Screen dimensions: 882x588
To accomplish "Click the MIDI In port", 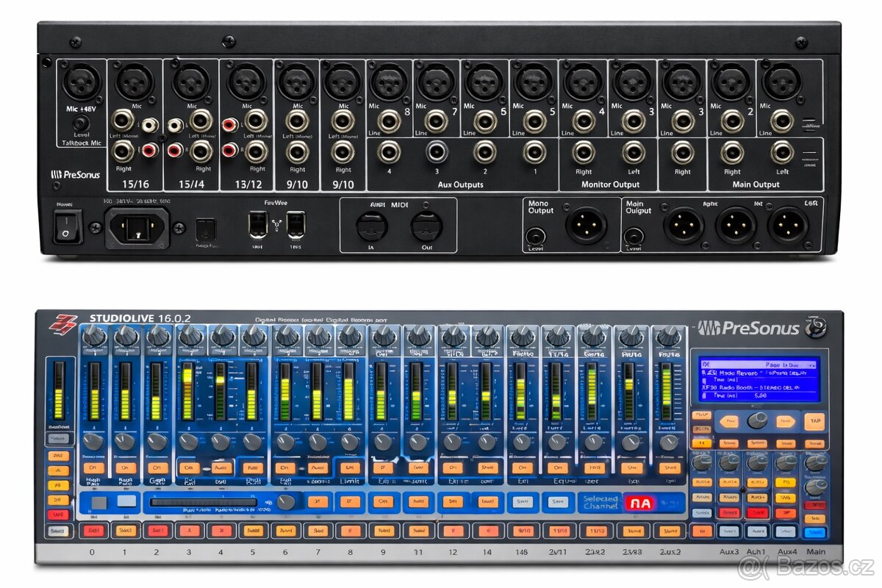I will (372, 226).
